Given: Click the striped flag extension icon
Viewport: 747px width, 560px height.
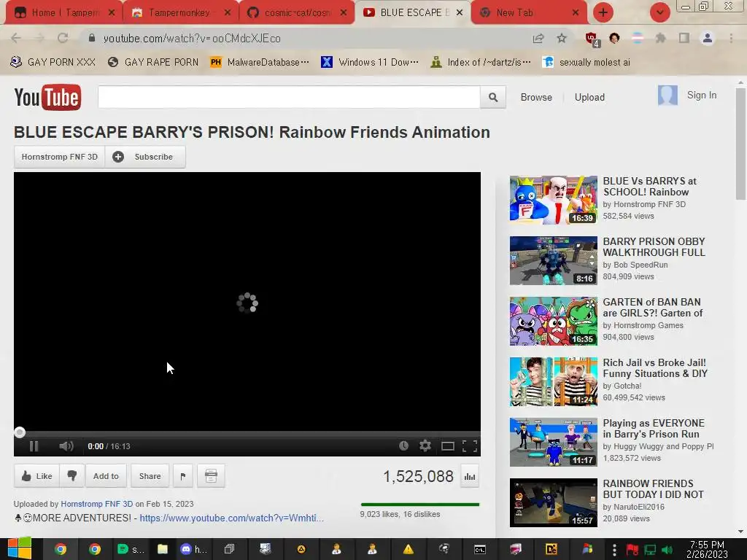Looking at the screenshot, I should point(638,38).
